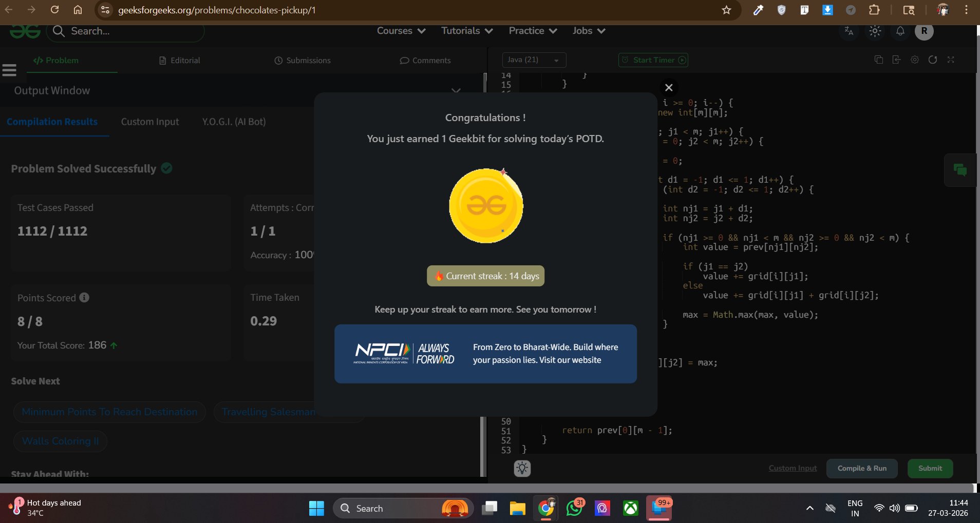Open the Walls Coloring II problem
This screenshot has width=980, height=523.
tap(60, 441)
